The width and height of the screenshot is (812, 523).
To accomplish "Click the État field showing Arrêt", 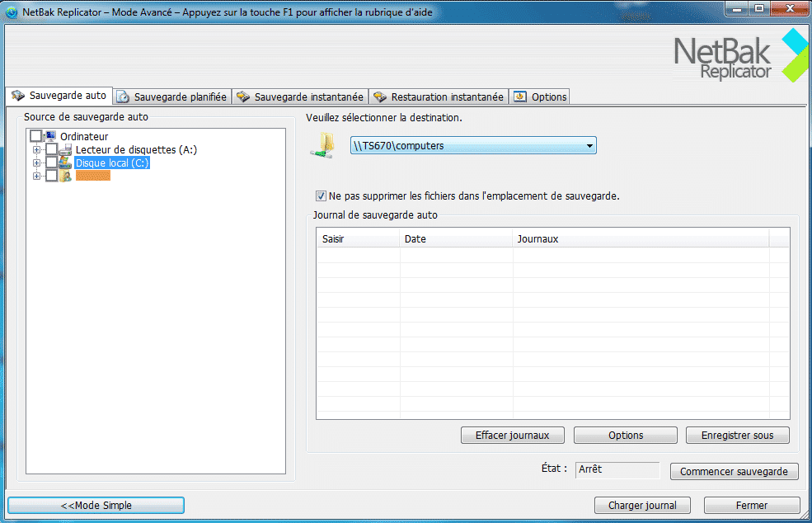I will [x=617, y=469].
